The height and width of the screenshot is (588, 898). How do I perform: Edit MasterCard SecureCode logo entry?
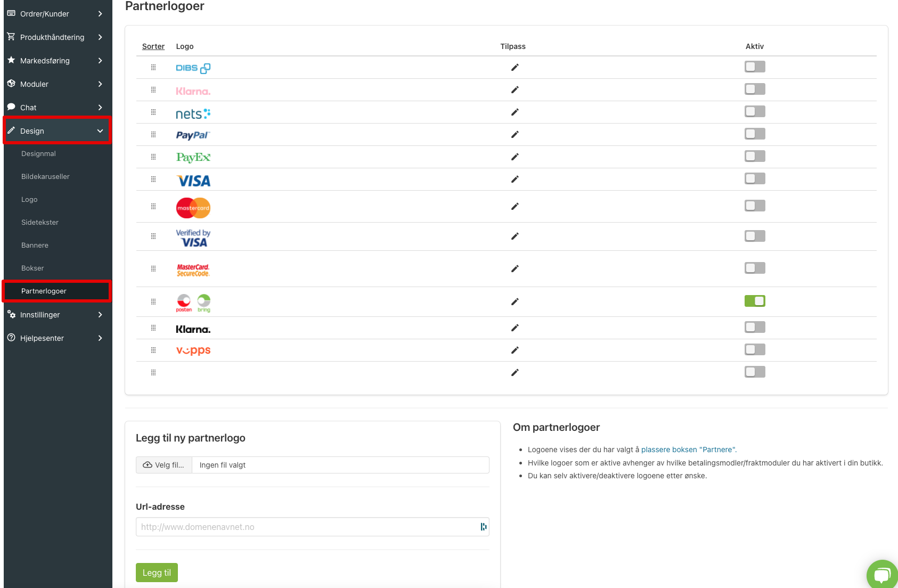click(515, 268)
